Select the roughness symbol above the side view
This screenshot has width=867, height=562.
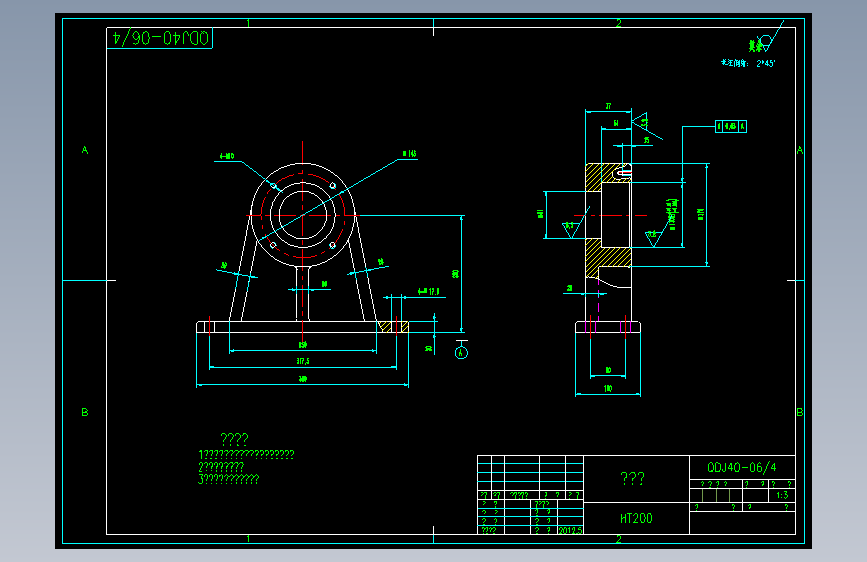(644, 124)
